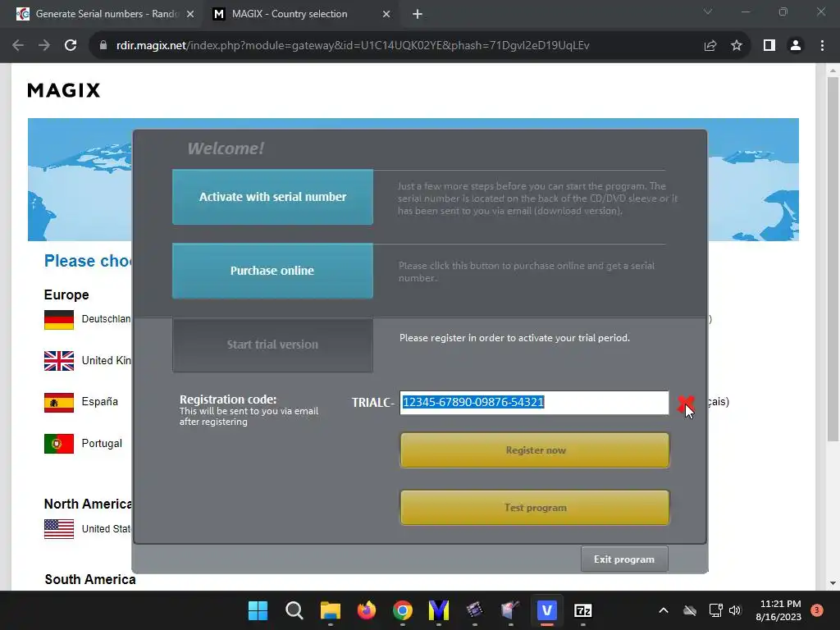Click the Portugal country link
The image size is (840, 630).
102,444
